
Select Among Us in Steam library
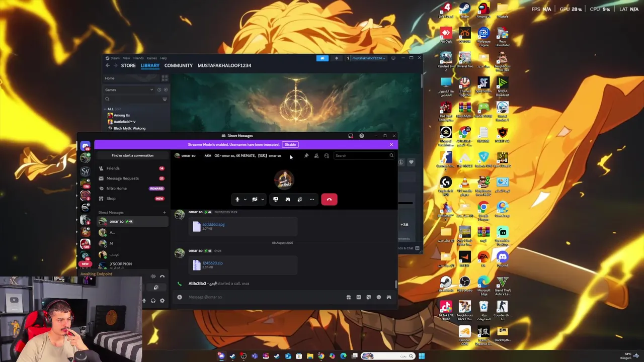coord(121,116)
